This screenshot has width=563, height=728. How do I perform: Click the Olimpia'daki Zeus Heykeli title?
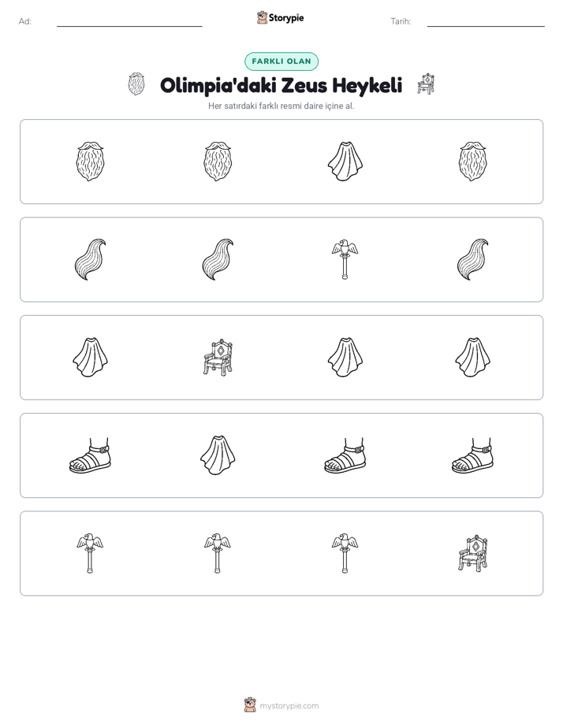281,85
